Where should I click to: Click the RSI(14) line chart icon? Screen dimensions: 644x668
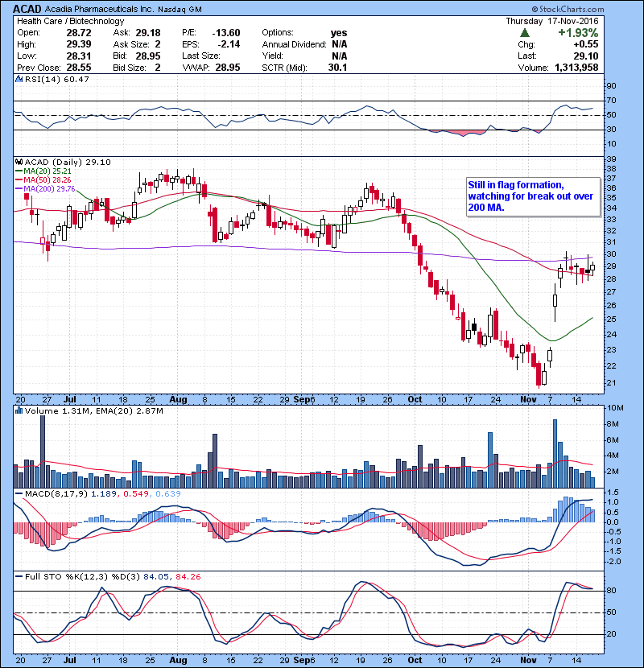20,79
